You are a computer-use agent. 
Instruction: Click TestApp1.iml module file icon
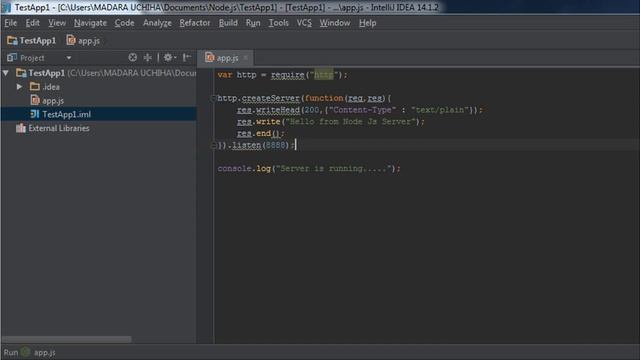[35, 114]
